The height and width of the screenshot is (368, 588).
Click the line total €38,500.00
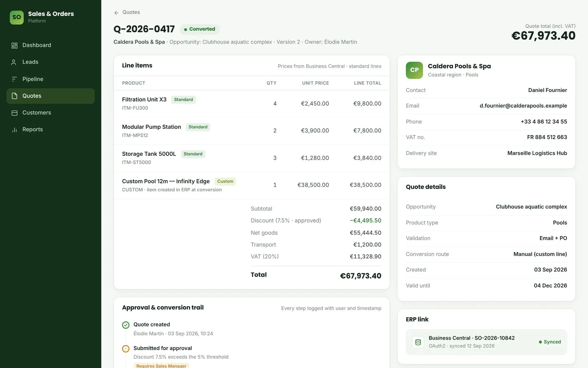(365, 185)
